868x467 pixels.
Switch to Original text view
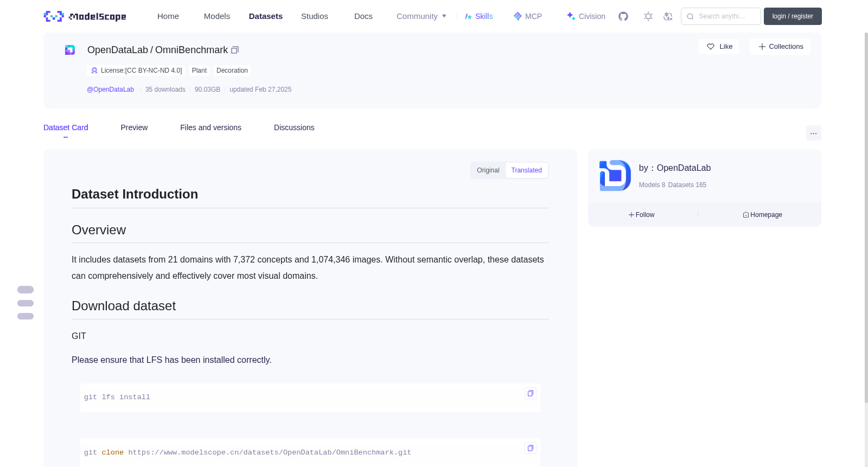coord(488,170)
